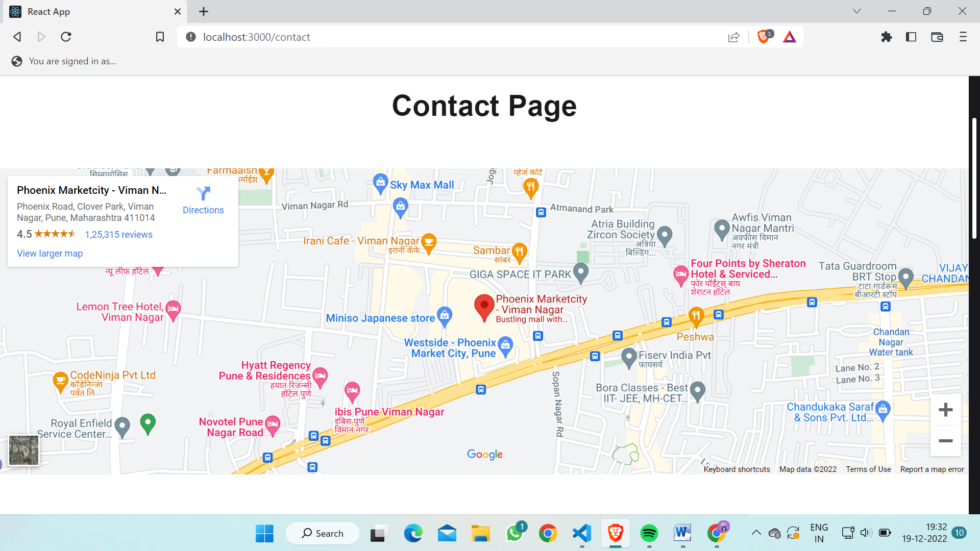
Task: Open Spotify from the taskbar
Action: (x=649, y=533)
